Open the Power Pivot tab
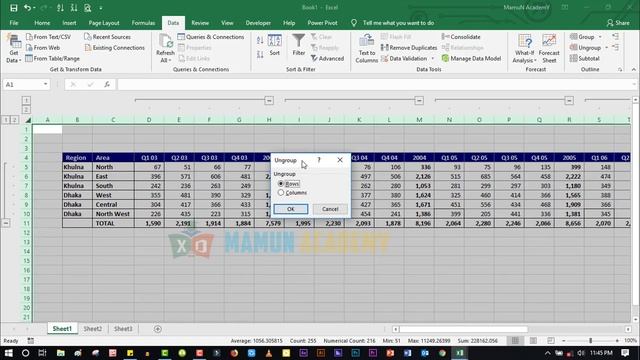Viewport: 640px width, 360px height. pyautogui.click(x=322, y=23)
